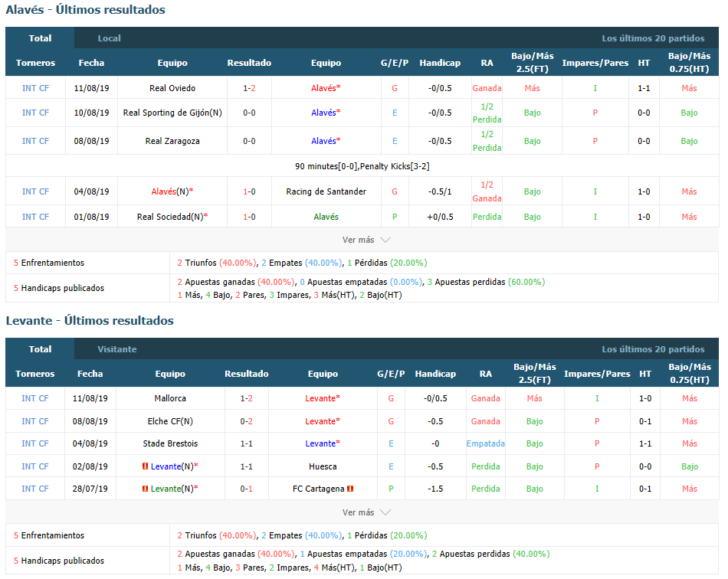
Task: Click the 1-2 result of Mallorca match
Action: pyautogui.click(x=247, y=398)
